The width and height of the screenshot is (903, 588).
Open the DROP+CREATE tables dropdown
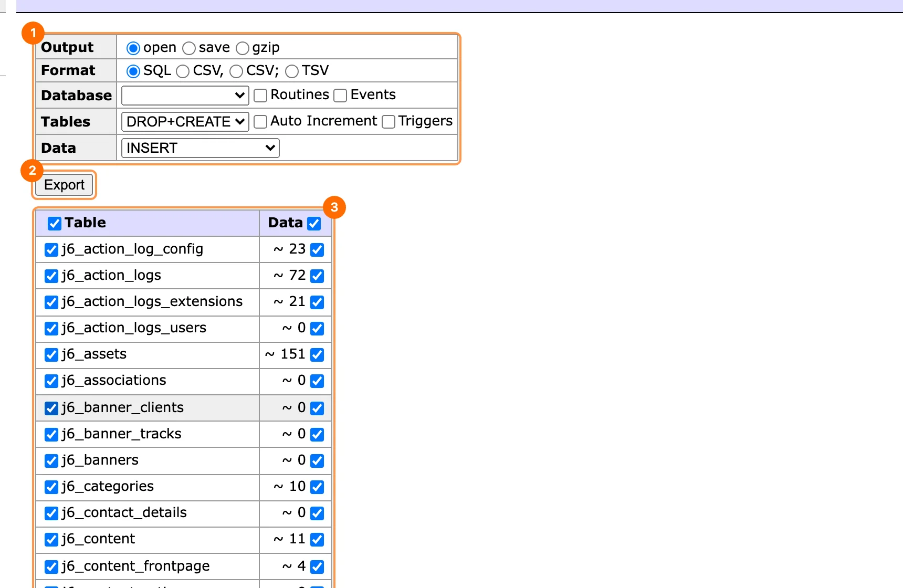click(185, 122)
